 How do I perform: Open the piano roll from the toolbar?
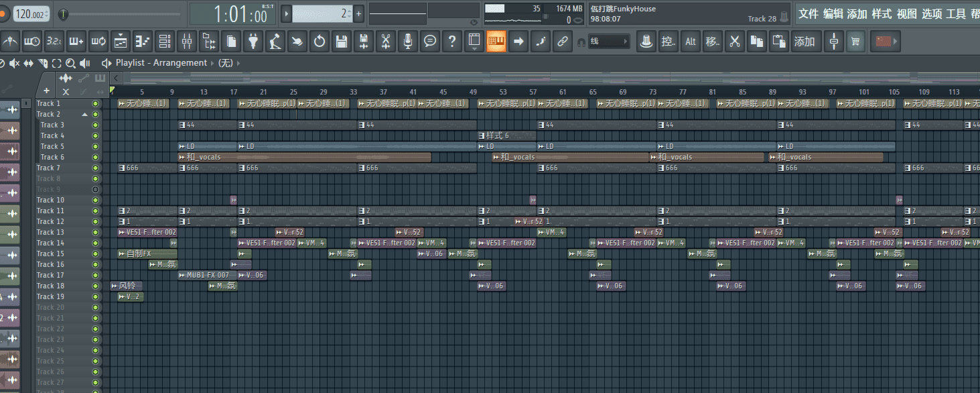coord(496,42)
